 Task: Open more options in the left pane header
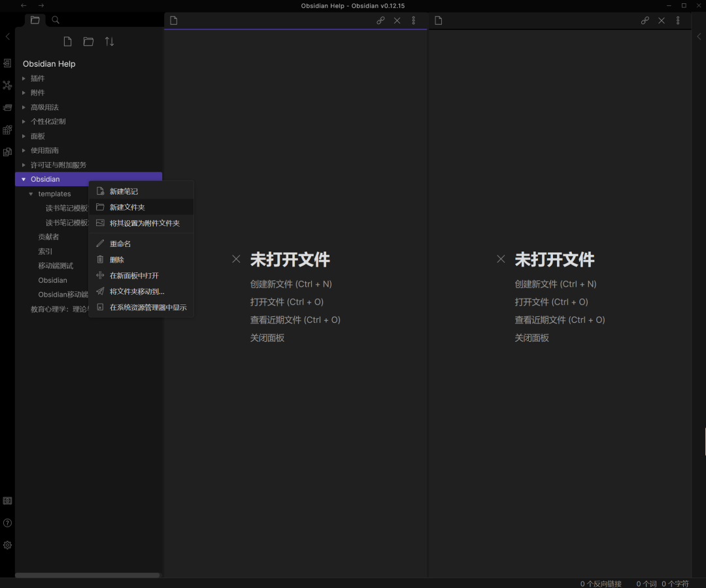413,20
